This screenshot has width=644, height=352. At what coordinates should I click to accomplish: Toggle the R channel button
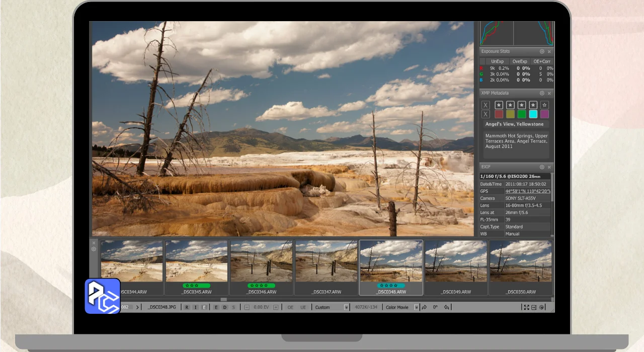coord(187,307)
